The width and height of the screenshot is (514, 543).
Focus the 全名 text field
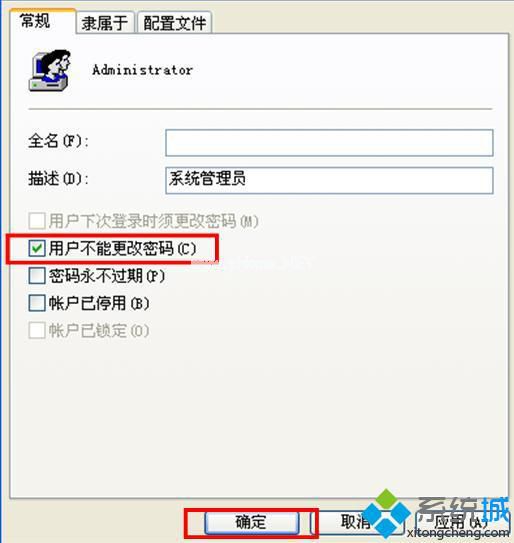click(x=329, y=143)
